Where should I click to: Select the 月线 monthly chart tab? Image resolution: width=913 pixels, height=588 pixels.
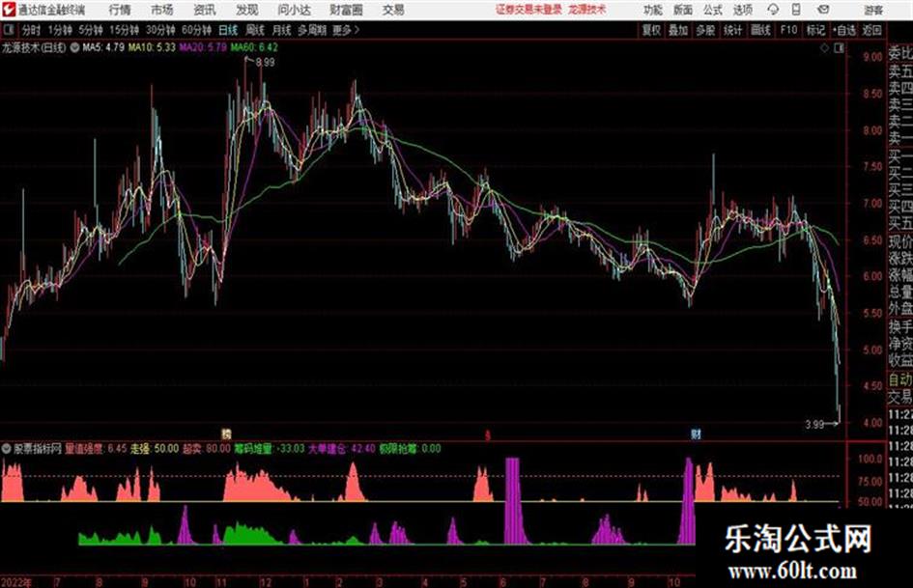(282, 30)
